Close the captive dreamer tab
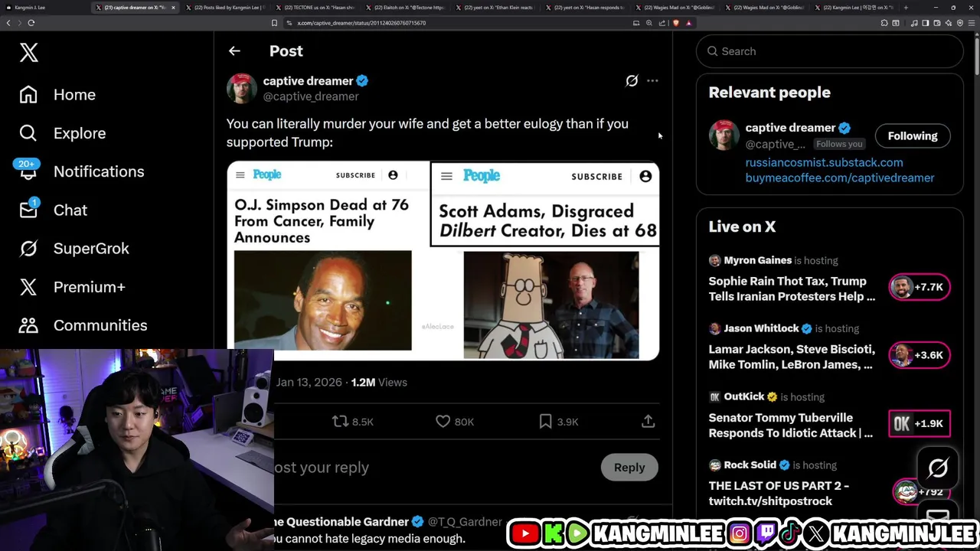This screenshot has width=980, height=551. (x=173, y=8)
